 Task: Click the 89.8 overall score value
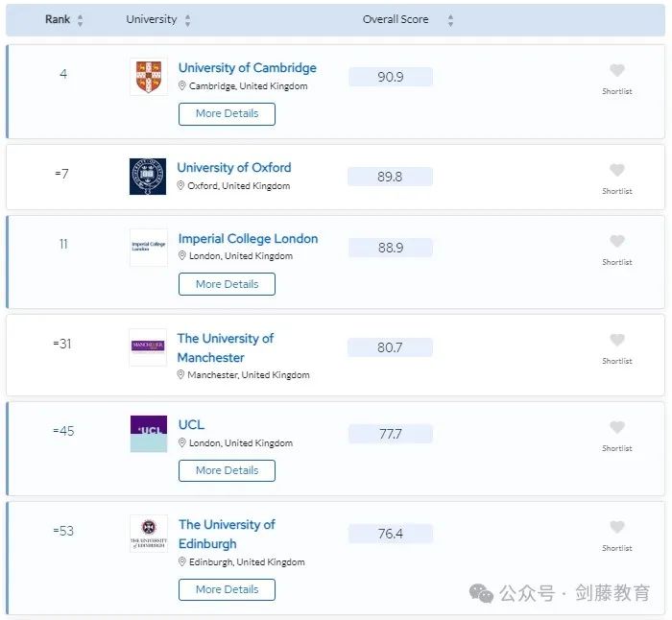coord(390,177)
